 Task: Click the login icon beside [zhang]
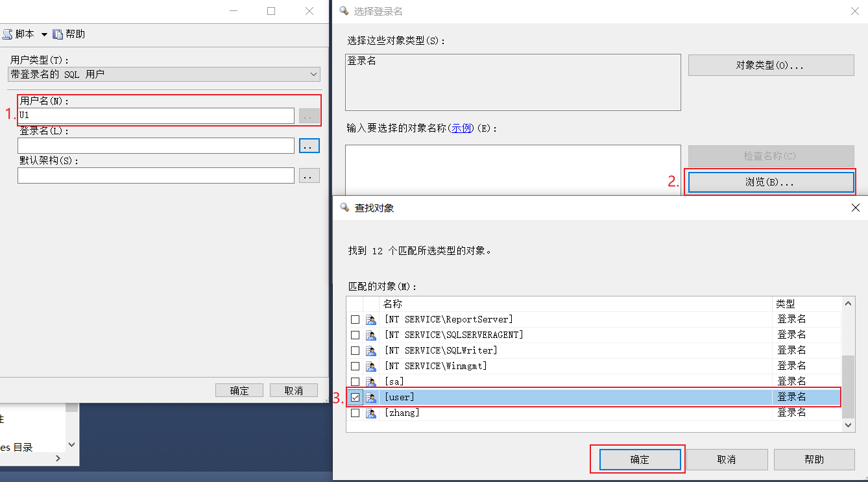point(370,413)
